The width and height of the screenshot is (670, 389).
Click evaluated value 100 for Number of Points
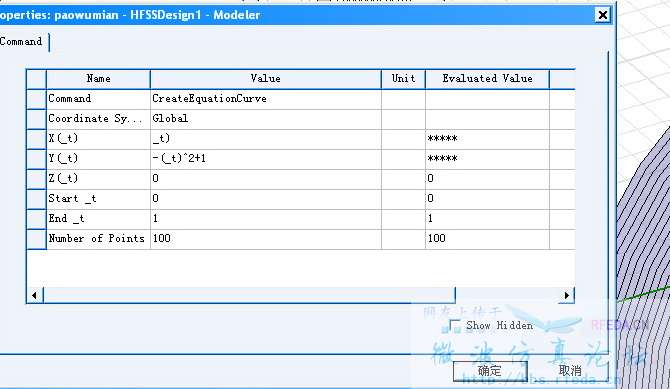click(488, 239)
